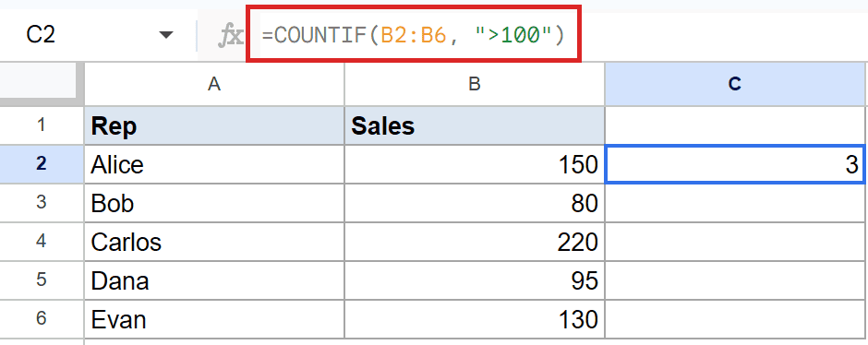Select row 4 header
Screen dimensions: 868x345
pos(42,242)
